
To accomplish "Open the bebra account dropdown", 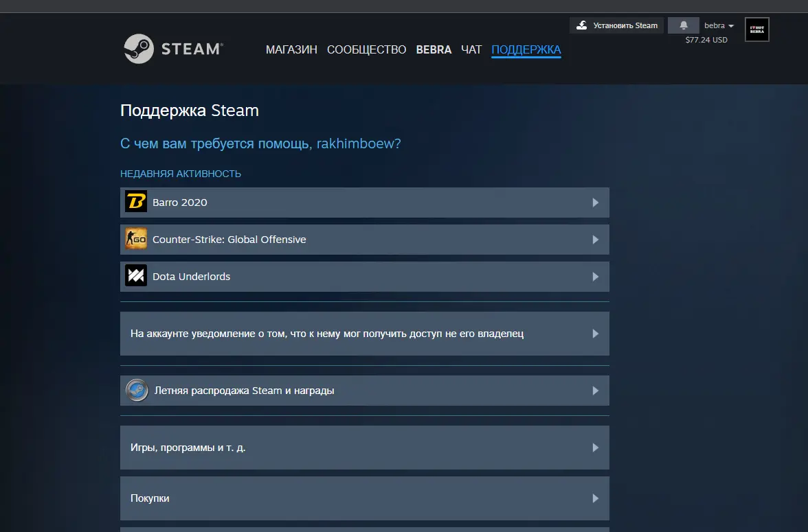I will pos(719,25).
